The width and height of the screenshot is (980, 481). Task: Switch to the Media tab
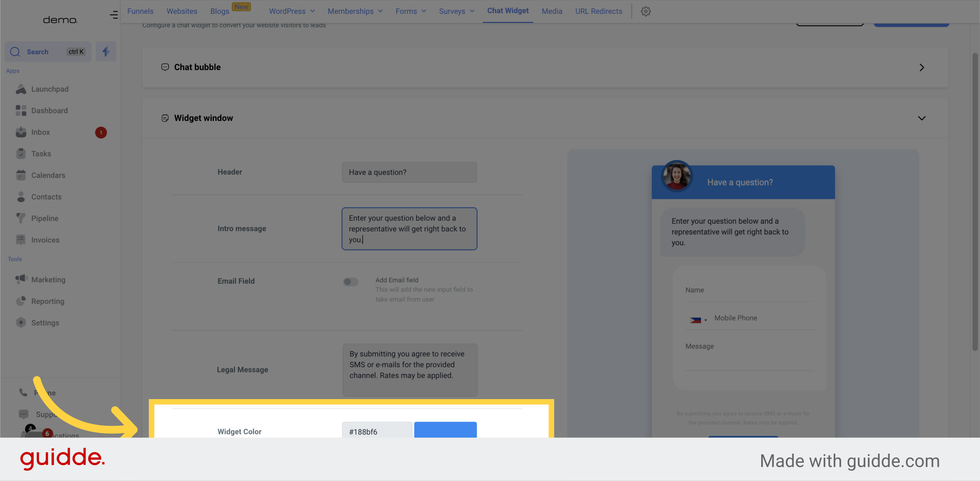click(x=552, y=11)
